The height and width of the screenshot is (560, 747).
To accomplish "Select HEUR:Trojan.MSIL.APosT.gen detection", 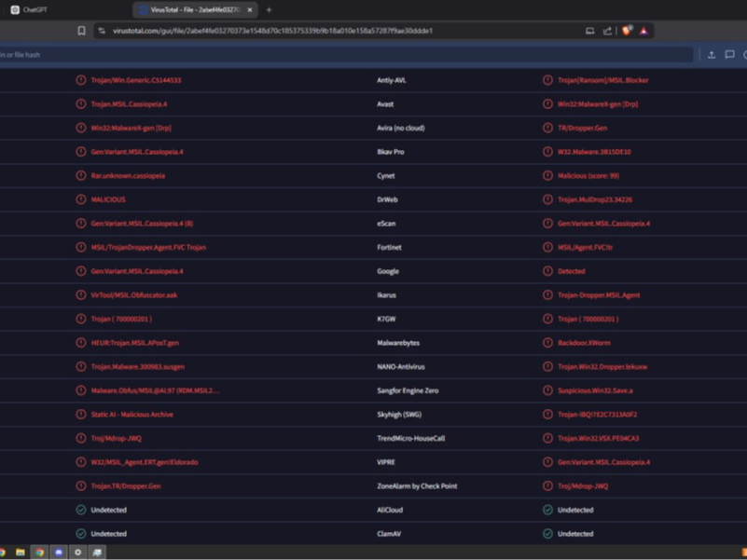I will coord(135,343).
